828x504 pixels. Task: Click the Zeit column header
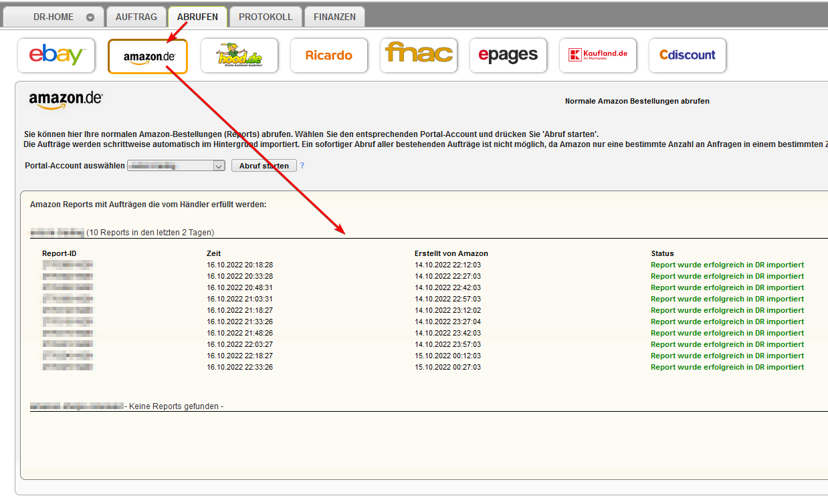point(214,253)
